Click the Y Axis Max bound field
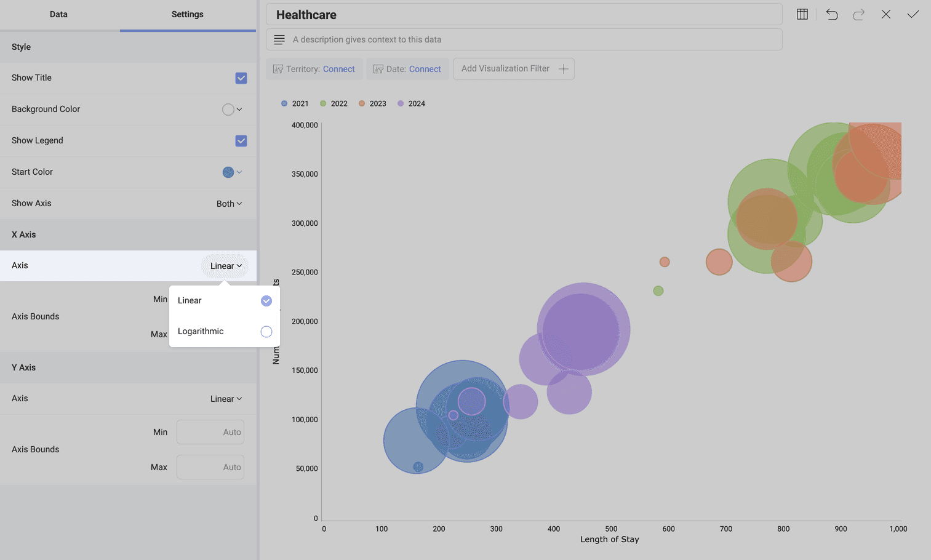 click(x=210, y=467)
